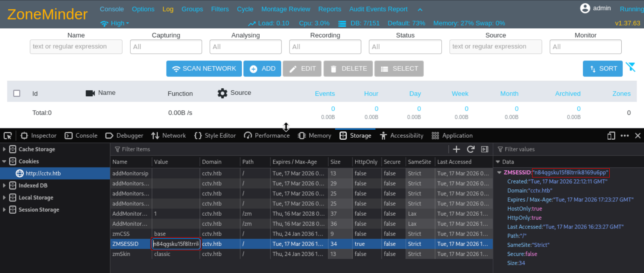Click the Indexed DB storage icon
Image resolution: width=644 pixels, height=273 pixels.
(13, 185)
